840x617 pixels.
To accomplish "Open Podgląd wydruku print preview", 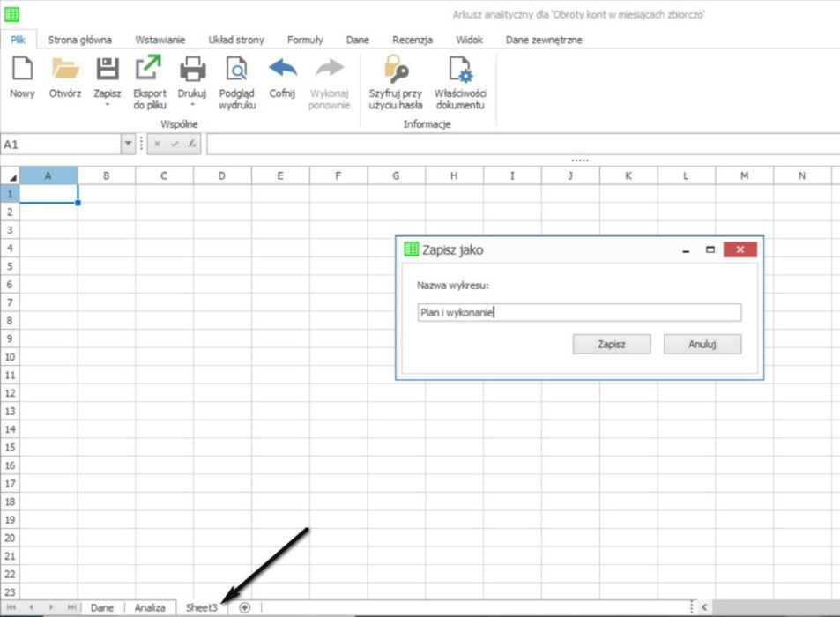I will click(x=236, y=70).
